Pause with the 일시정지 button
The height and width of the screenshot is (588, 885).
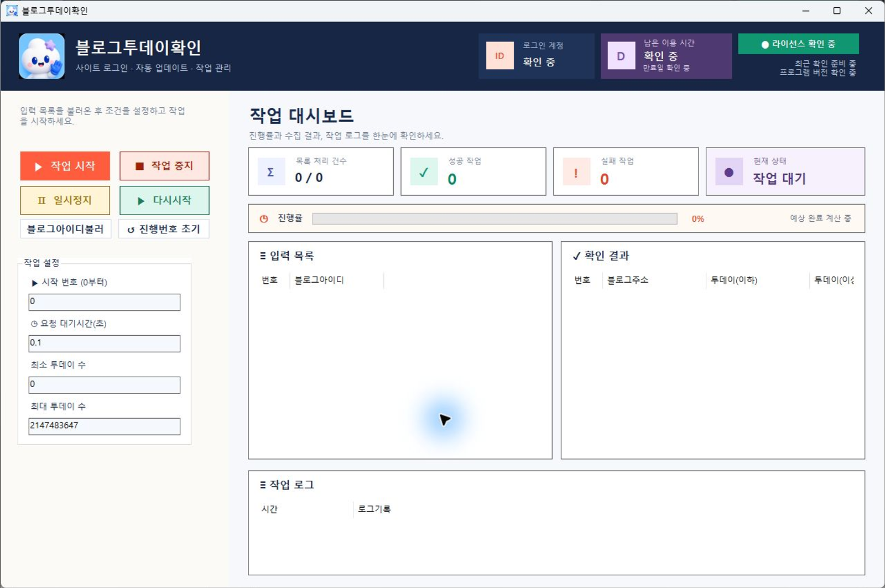tap(65, 200)
